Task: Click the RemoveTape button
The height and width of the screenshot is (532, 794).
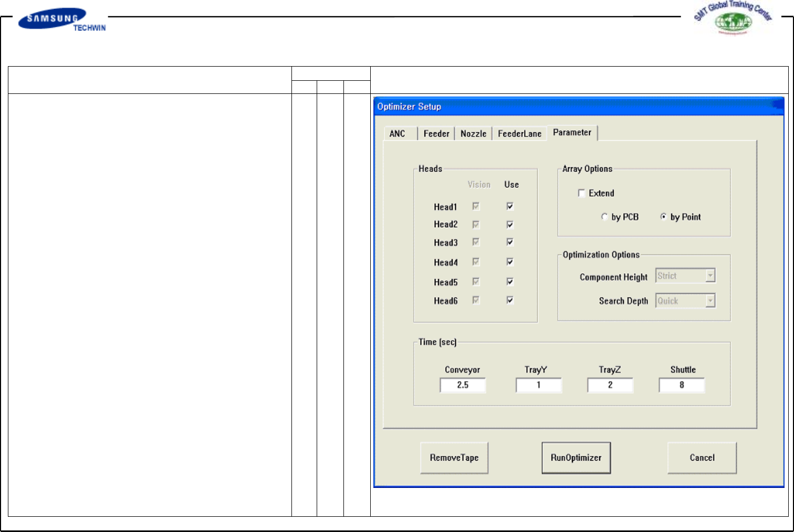Action: click(x=454, y=457)
